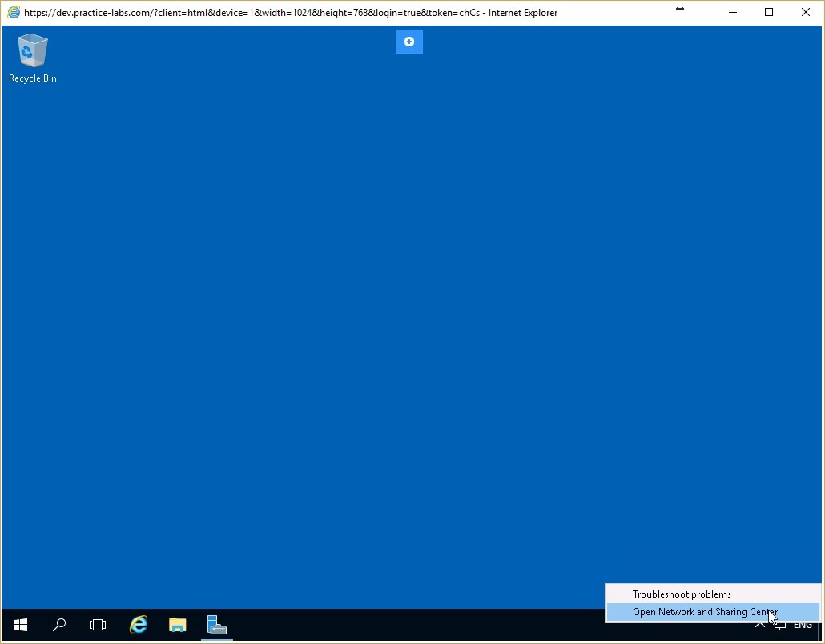This screenshot has width=825, height=644.
Task: Maximize the Internet Explorer window
Action: click(768, 12)
